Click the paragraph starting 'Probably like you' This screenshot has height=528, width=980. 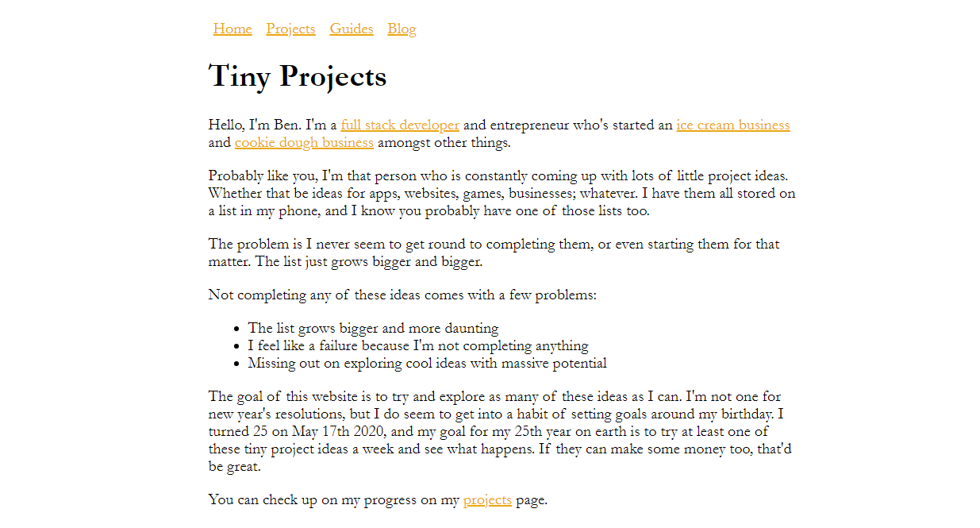coord(502,194)
